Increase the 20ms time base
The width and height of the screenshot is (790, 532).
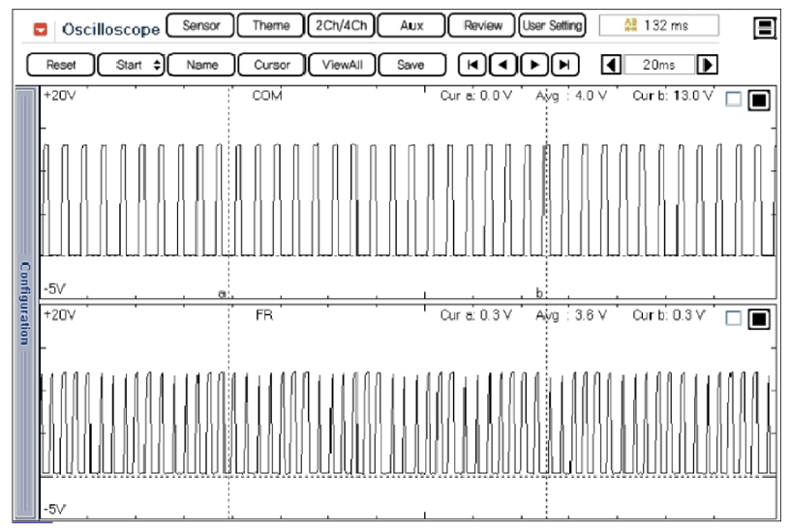708,65
